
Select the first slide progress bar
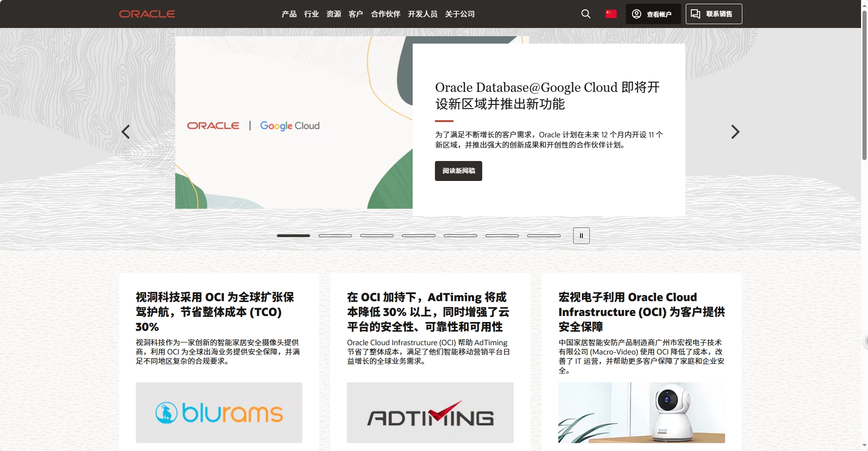[x=293, y=236]
